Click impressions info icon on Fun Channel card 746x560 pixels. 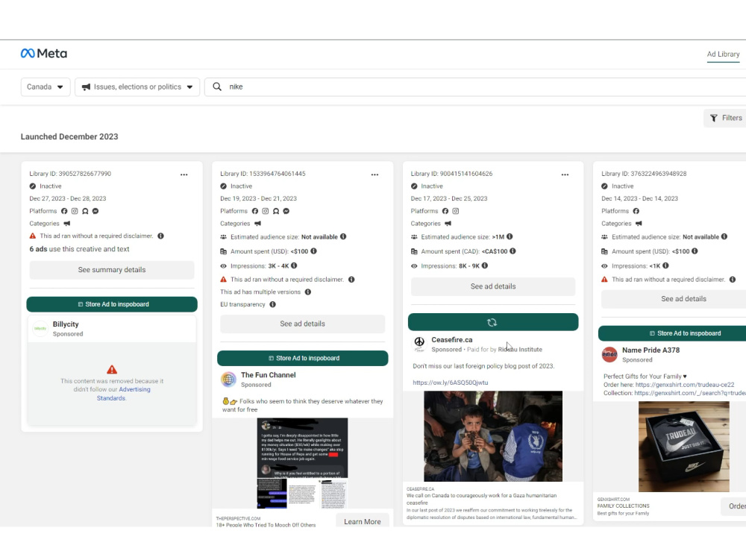(x=294, y=265)
